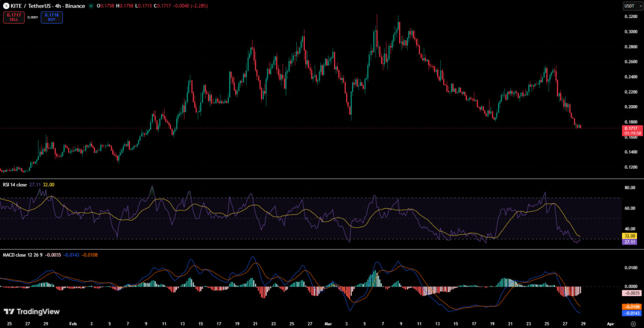
Task: Click the BUY button at 0.1718
Action: [x=52, y=18]
